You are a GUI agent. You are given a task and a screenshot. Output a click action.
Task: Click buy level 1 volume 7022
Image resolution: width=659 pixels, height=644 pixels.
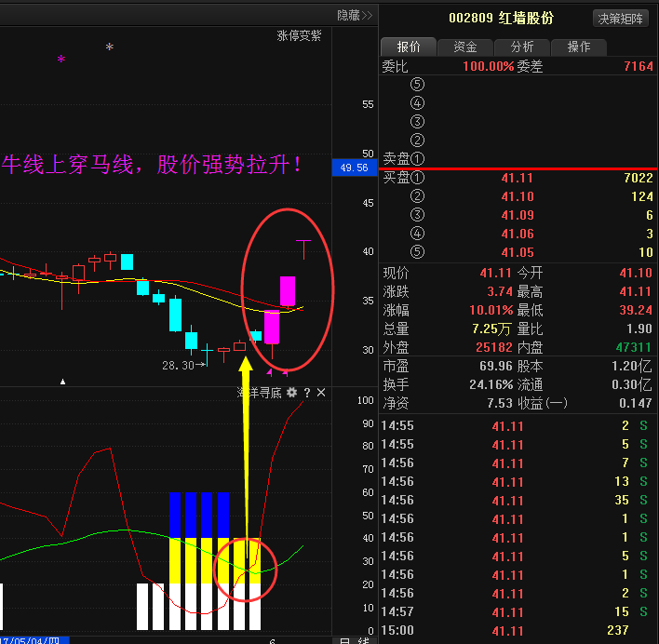click(639, 178)
